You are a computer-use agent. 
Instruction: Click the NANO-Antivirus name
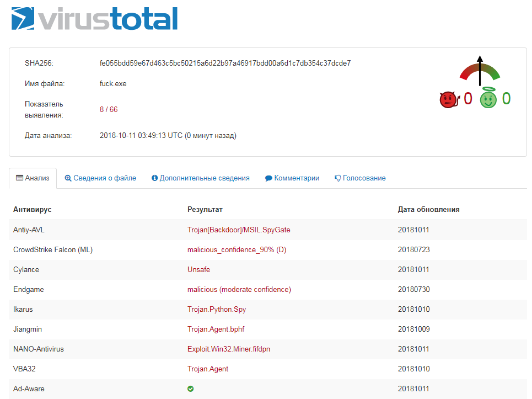pyautogui.click(x=39, y=349)
